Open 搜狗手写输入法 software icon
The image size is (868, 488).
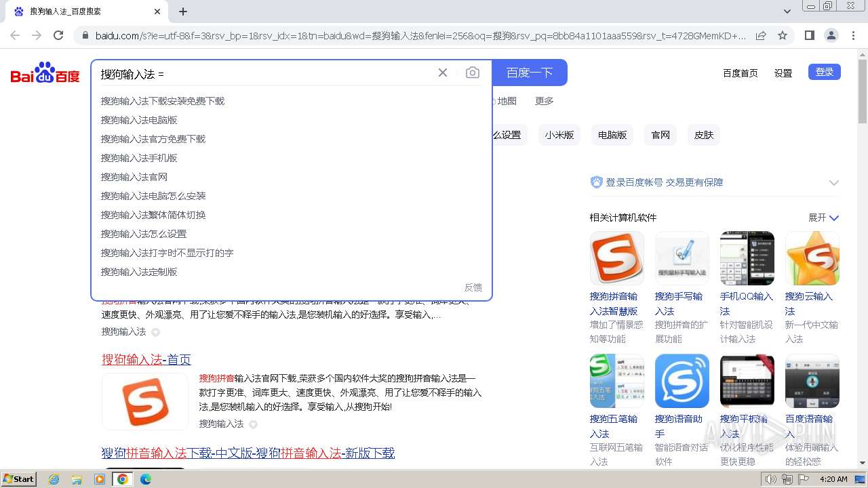point(682,258)
